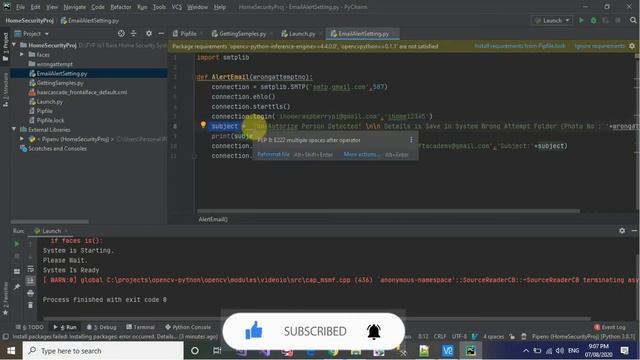Collapse the HomeSecurityProj root folder

[x=14, y=45]
